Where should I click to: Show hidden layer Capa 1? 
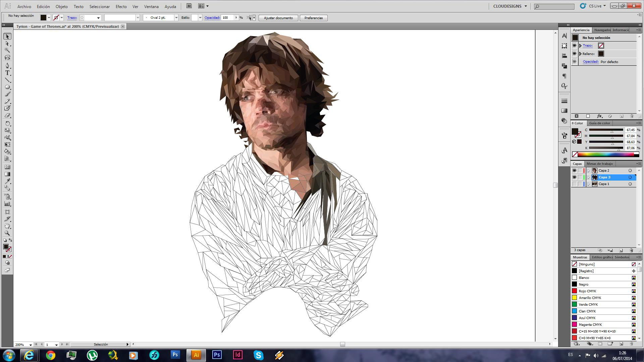coord(574,184)
